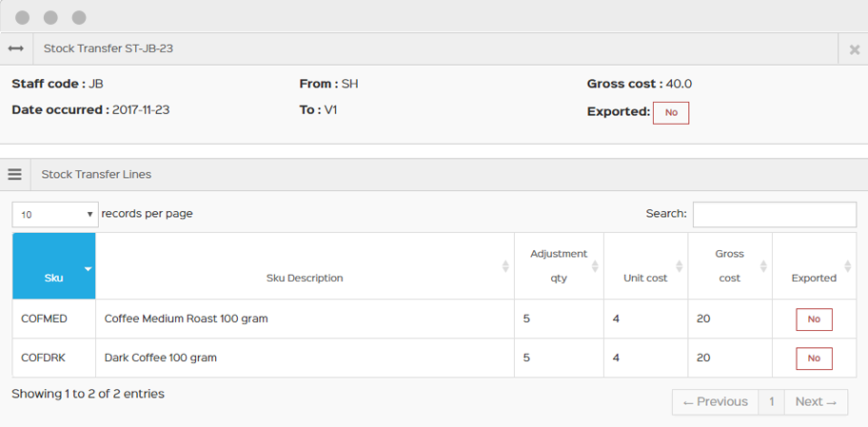This screenshot has width=868, height=427.
Task: Click gross cost 20 in COFMED row
Action: coord(703,319)
